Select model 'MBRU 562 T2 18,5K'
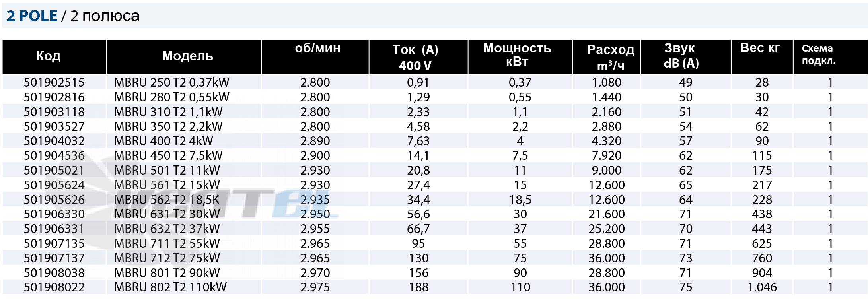Viewport: 868px width, 299px height. point(167,200)
